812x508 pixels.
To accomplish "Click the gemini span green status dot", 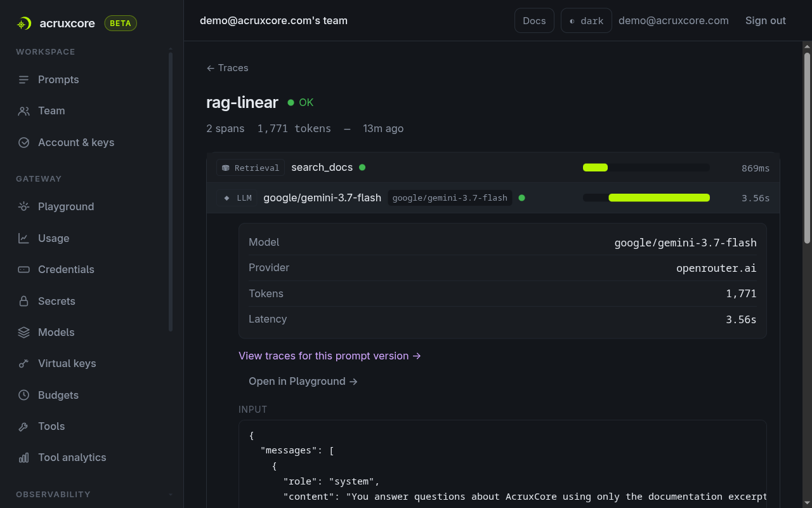I will click(x=521, y=198).
